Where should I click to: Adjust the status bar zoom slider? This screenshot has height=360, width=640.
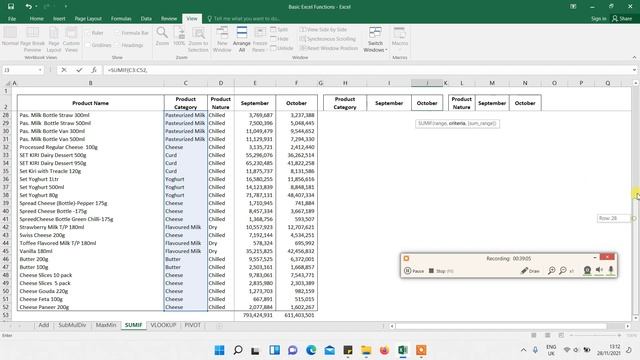pyautogui.click(x=595, y=335)
